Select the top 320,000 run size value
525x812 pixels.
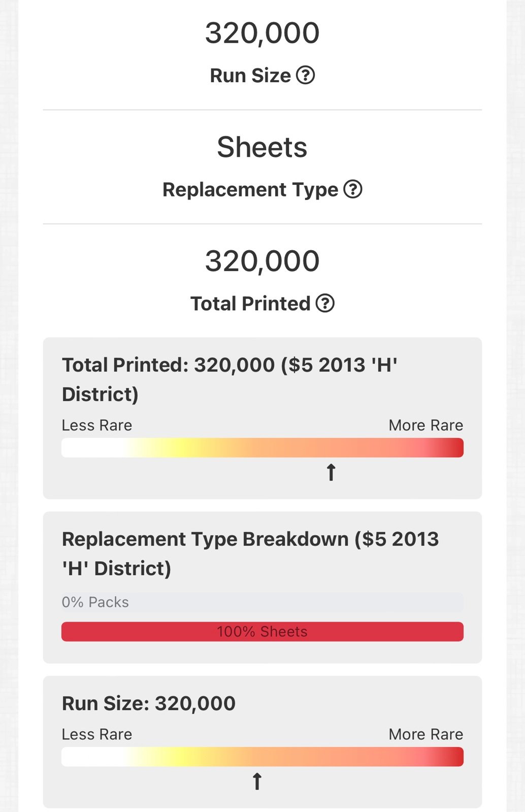[262, 33]
